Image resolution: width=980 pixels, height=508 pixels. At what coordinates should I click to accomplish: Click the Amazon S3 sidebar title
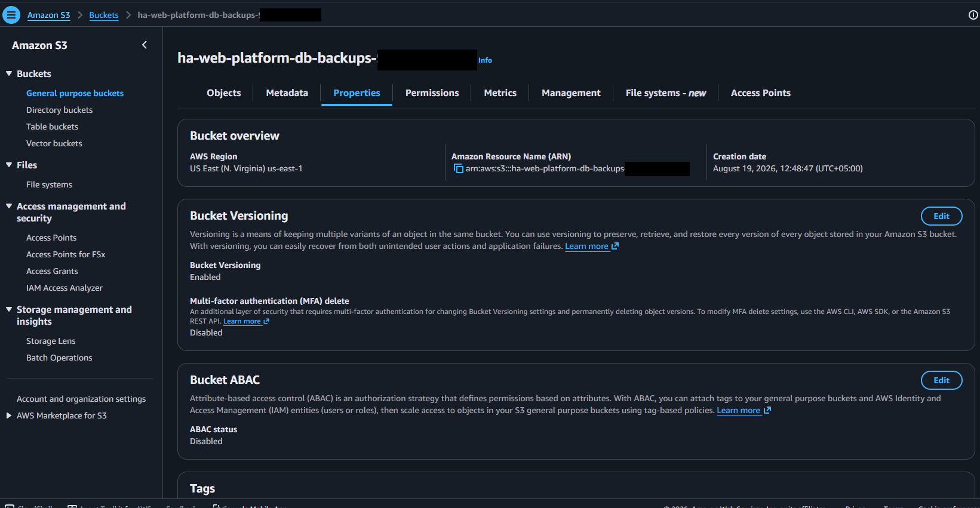[x=39, y=45]
